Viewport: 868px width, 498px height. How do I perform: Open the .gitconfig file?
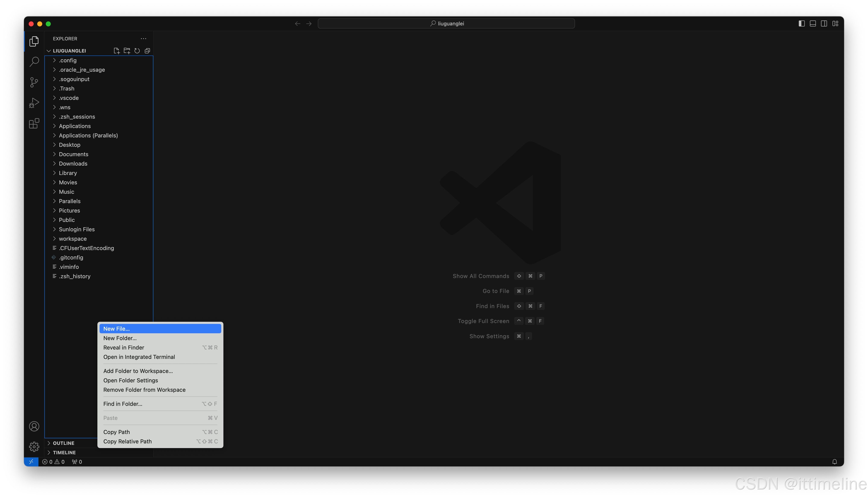click(71, 258)
